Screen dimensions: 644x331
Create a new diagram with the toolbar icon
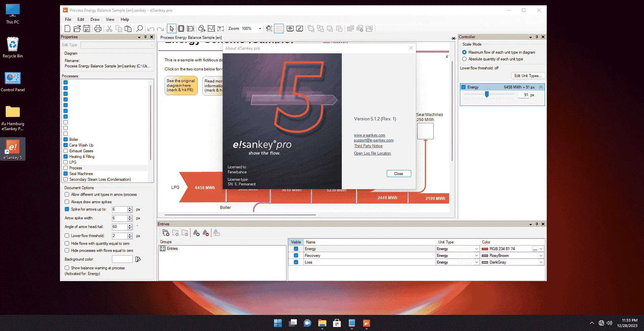tap(67, 29)
